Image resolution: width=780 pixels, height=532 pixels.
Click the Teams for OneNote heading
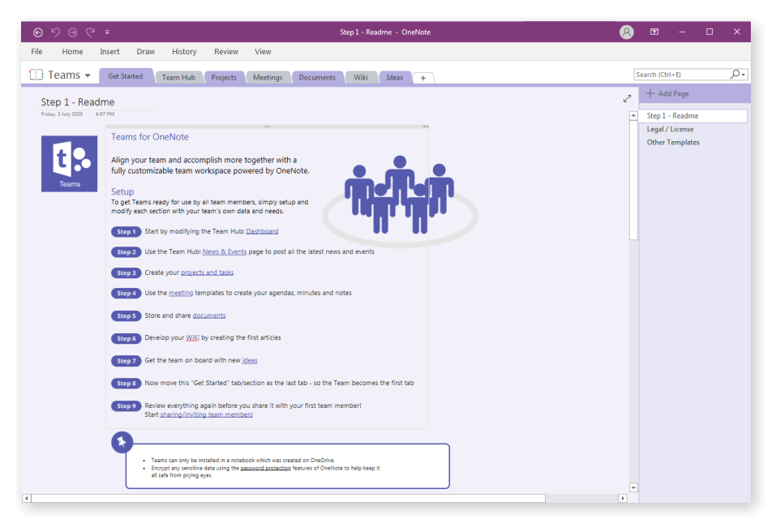click(x=150, y=137)
